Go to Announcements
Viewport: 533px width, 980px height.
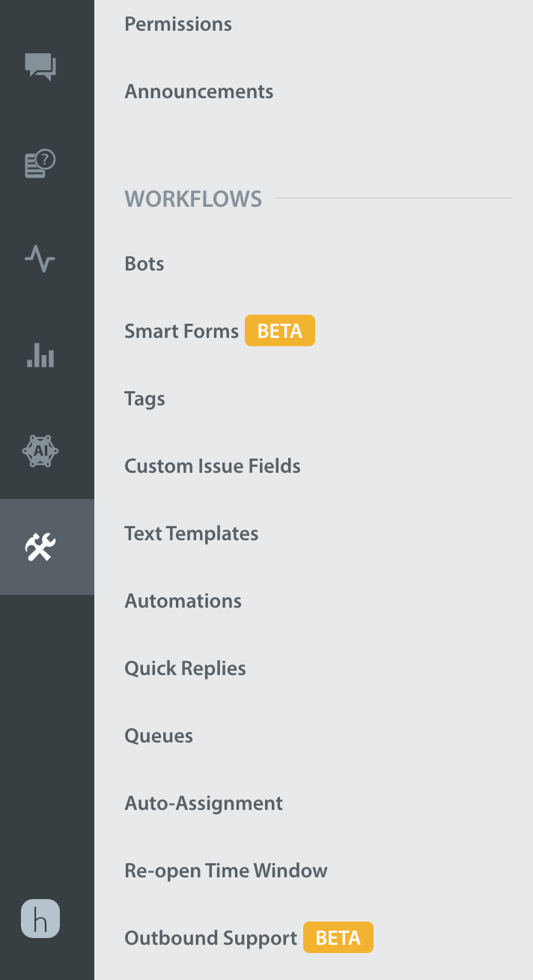pos(199,91)
